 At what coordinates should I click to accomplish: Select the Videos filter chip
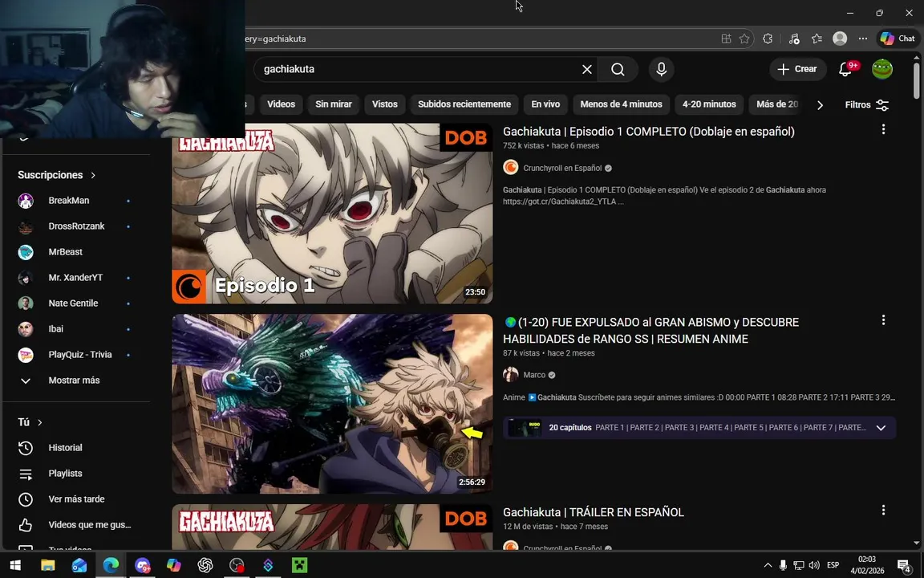tap(281, 104)
